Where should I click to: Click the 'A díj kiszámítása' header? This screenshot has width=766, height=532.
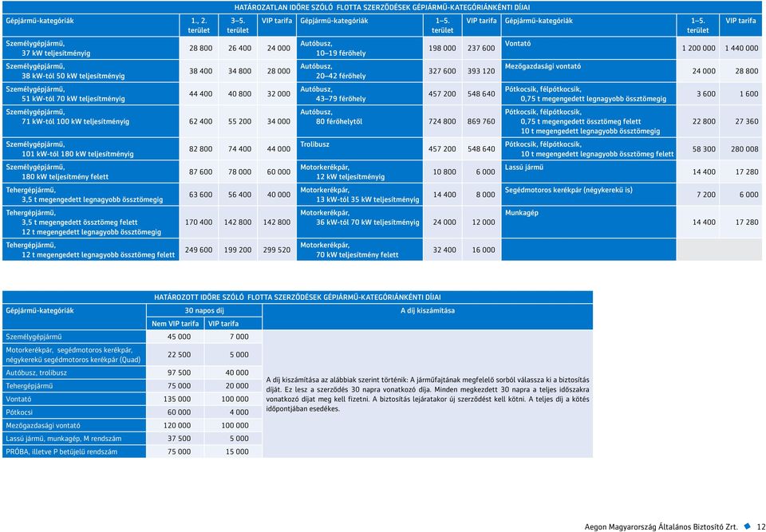428,310
